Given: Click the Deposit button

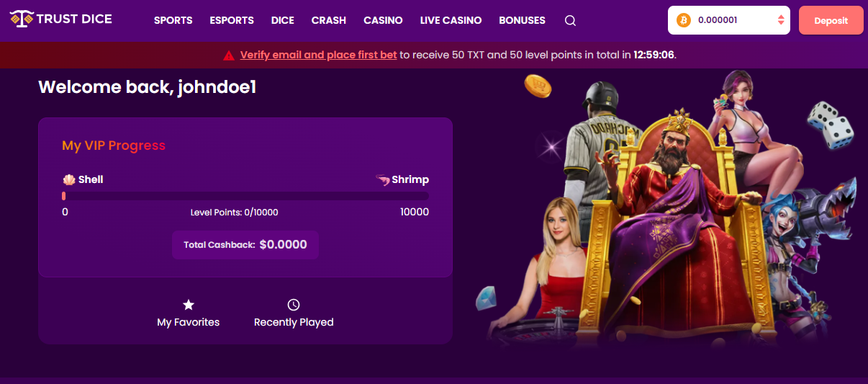Looking at the screenshot, I should [x=831, y=20].
